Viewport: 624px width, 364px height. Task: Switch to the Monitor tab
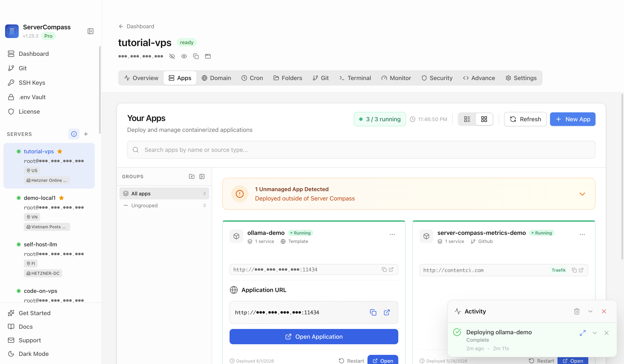(396, 78)
